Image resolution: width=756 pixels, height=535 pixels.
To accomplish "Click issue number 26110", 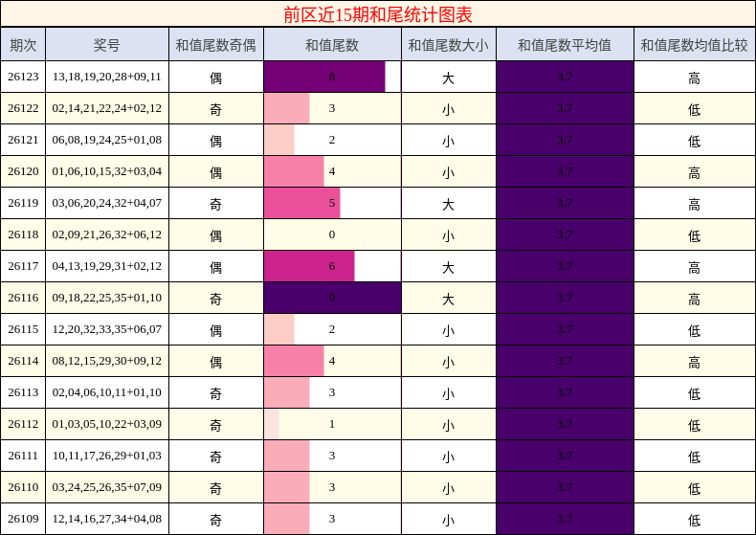I will pyautogui.click(x=23, y=487).
